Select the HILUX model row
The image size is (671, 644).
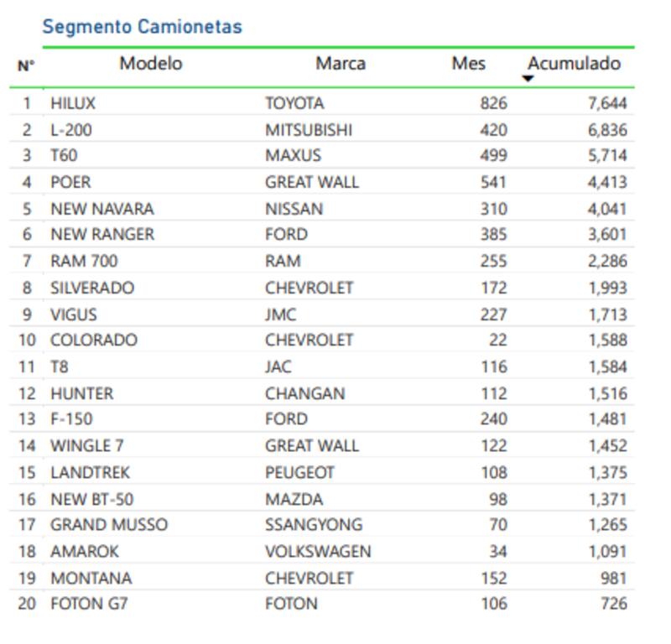click(73, 103)
